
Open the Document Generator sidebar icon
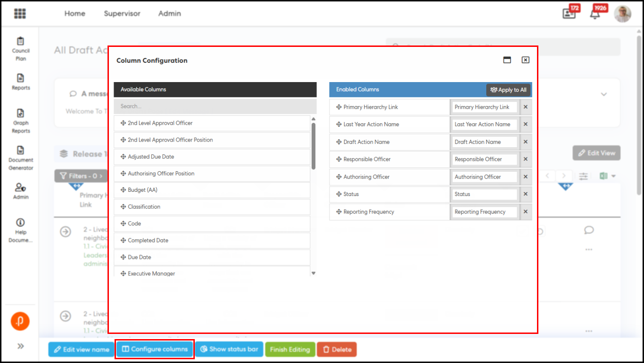click(x=21, y=158)
